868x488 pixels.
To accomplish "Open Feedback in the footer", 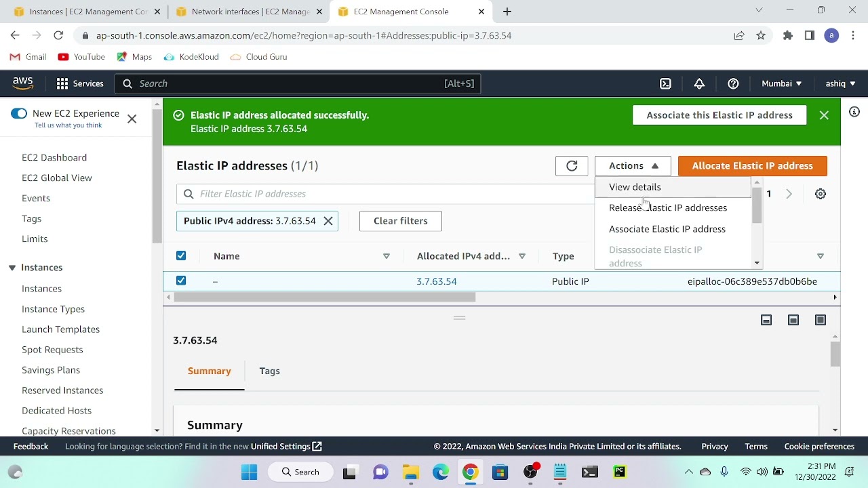I will click(31, 447).
